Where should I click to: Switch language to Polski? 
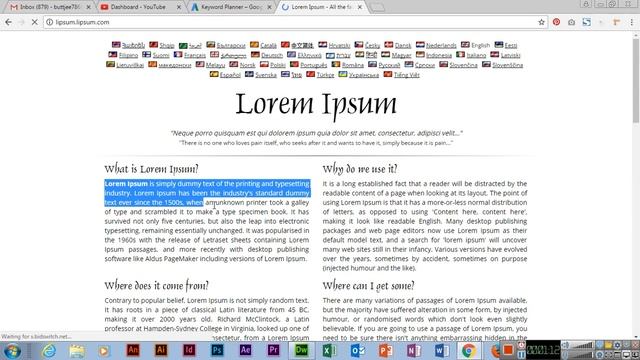pos(278,65)
